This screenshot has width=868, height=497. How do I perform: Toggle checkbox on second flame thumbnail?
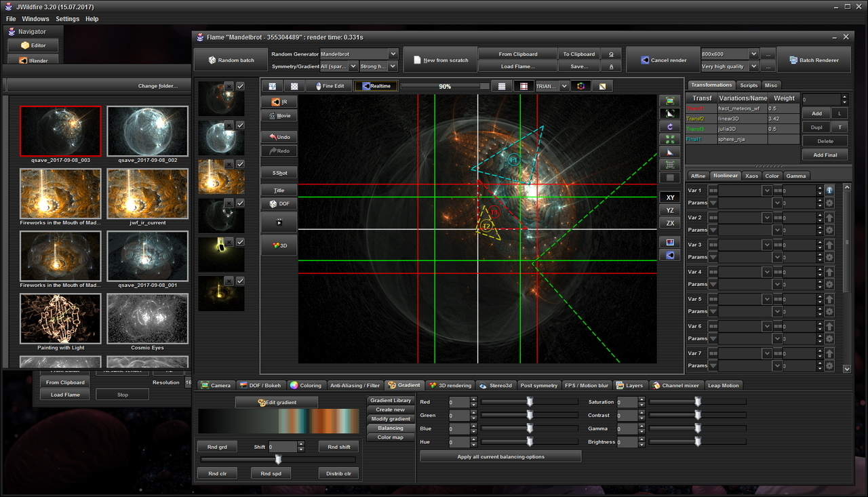240,125
